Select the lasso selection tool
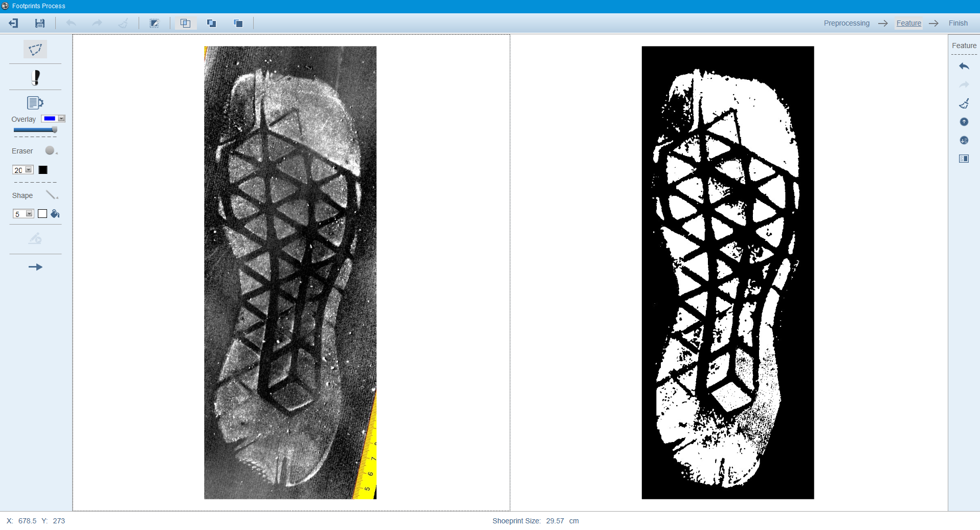 pos(35,49)
